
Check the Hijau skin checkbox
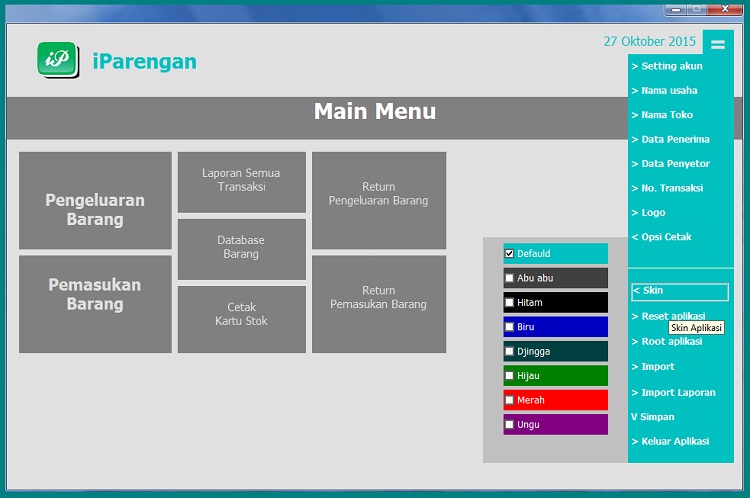pos(509,376)
